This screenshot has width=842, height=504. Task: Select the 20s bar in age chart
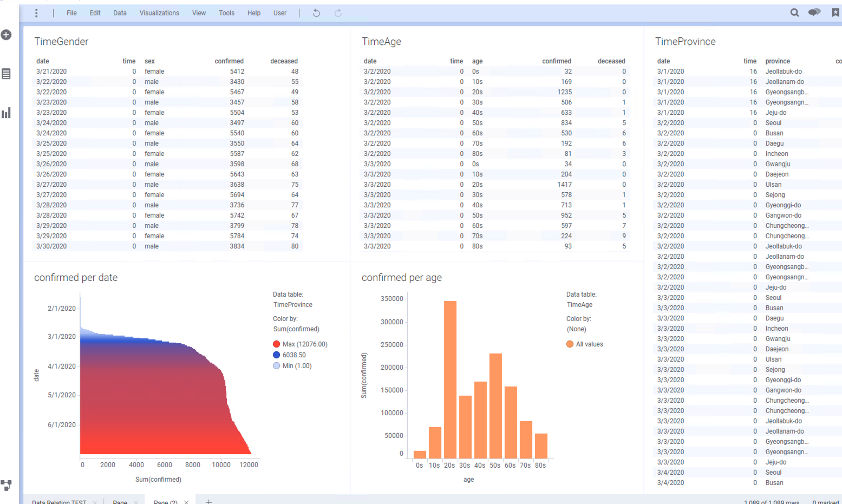450,379
